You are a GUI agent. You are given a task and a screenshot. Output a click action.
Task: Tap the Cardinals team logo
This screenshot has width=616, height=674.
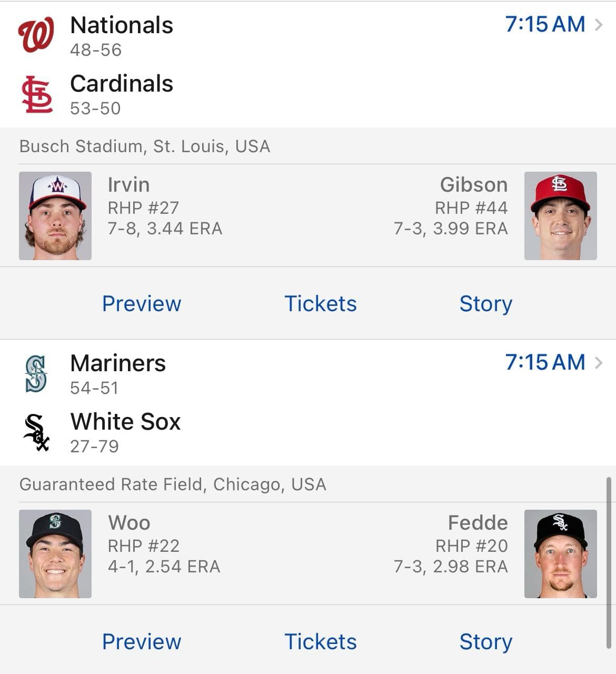(37, 95)
